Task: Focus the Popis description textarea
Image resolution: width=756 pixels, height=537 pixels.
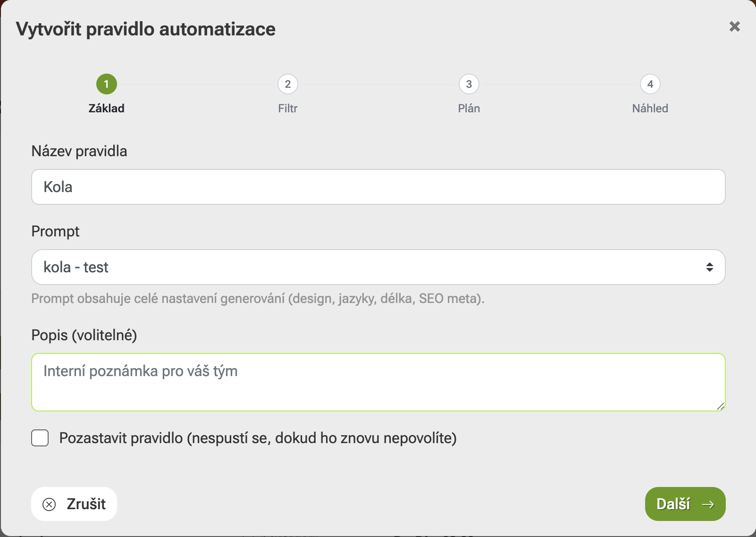Action: (x=378, y=382)
